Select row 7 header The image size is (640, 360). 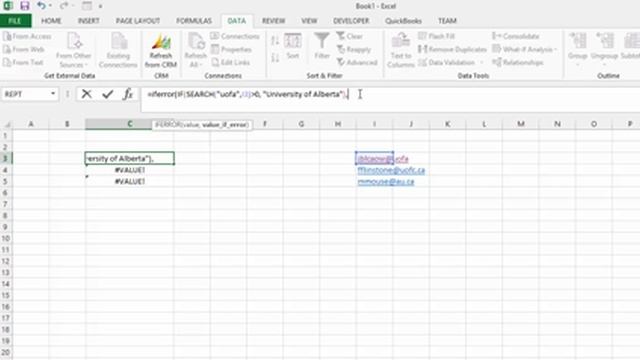pos(6,204)
